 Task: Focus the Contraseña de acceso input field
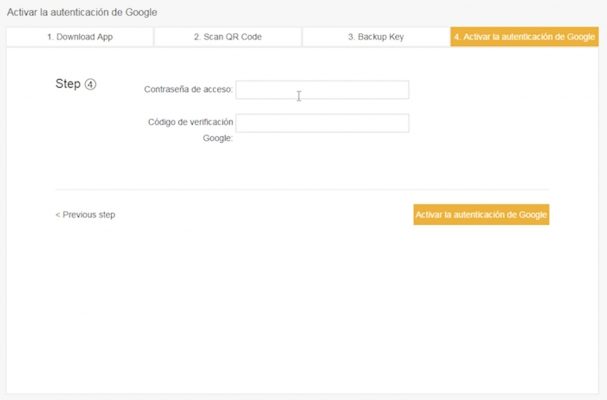point(322,90)
